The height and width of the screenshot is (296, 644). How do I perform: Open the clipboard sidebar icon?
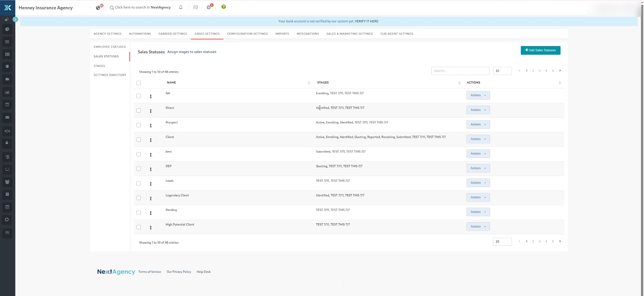coord(7,194)
